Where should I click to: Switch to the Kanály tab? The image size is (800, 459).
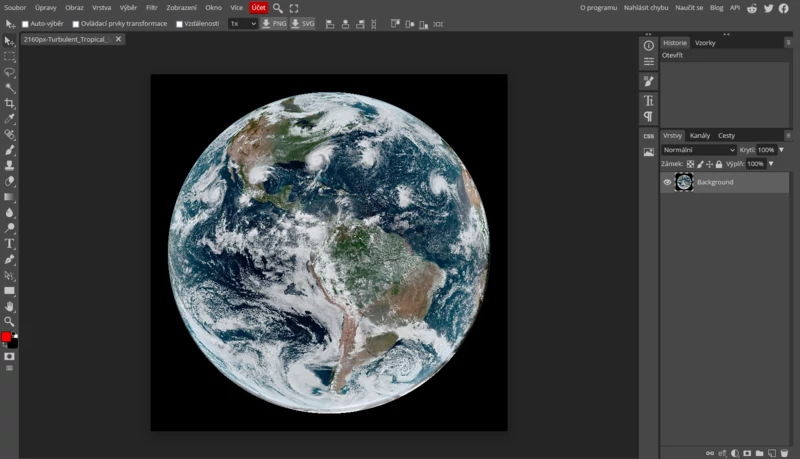click(700, 135)
